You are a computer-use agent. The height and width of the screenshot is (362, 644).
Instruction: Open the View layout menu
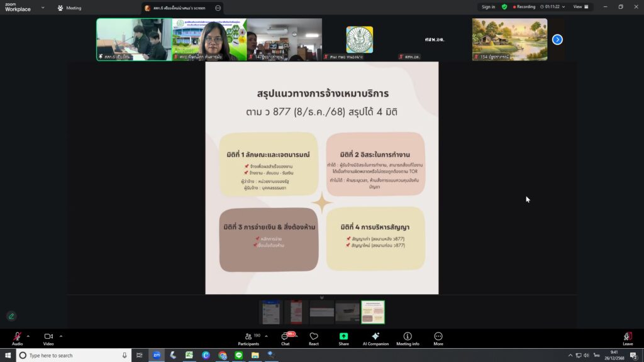(580, 7)
